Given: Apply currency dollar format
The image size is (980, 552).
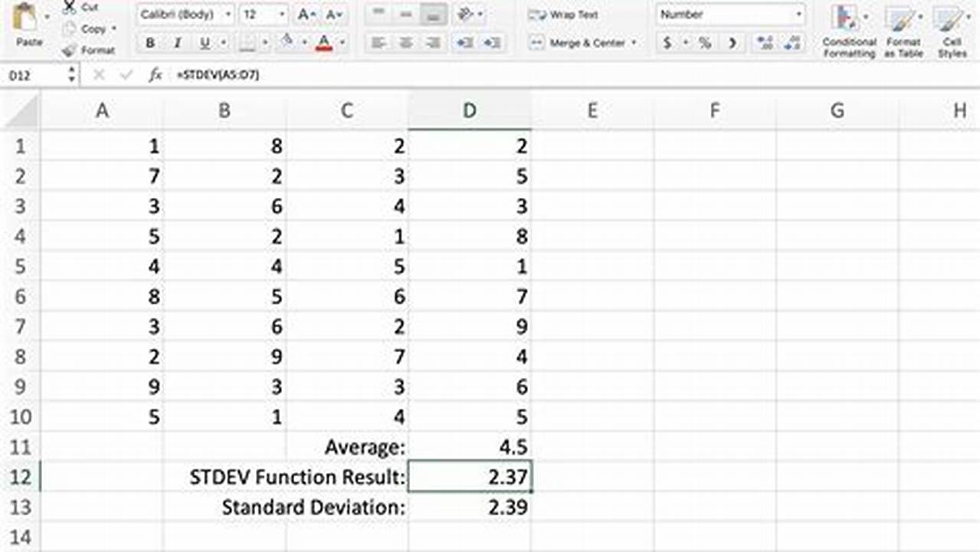Looking at the screenshot, I should pos(667,43).
